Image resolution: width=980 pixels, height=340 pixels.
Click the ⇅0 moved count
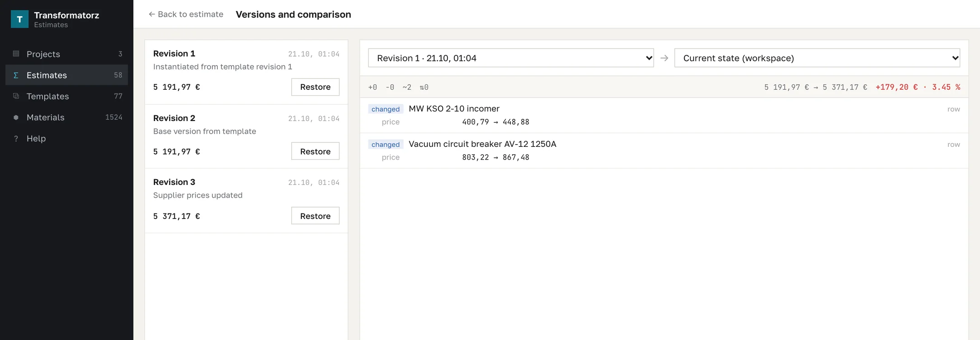click(424, 87)
